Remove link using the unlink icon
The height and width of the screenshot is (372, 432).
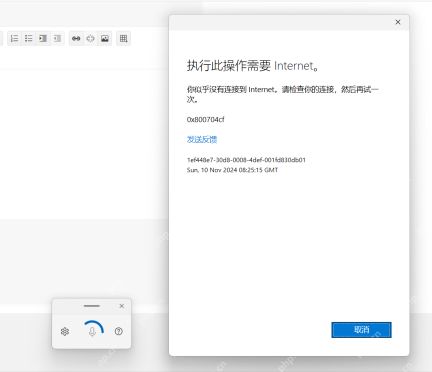click(x=90, y=39)
